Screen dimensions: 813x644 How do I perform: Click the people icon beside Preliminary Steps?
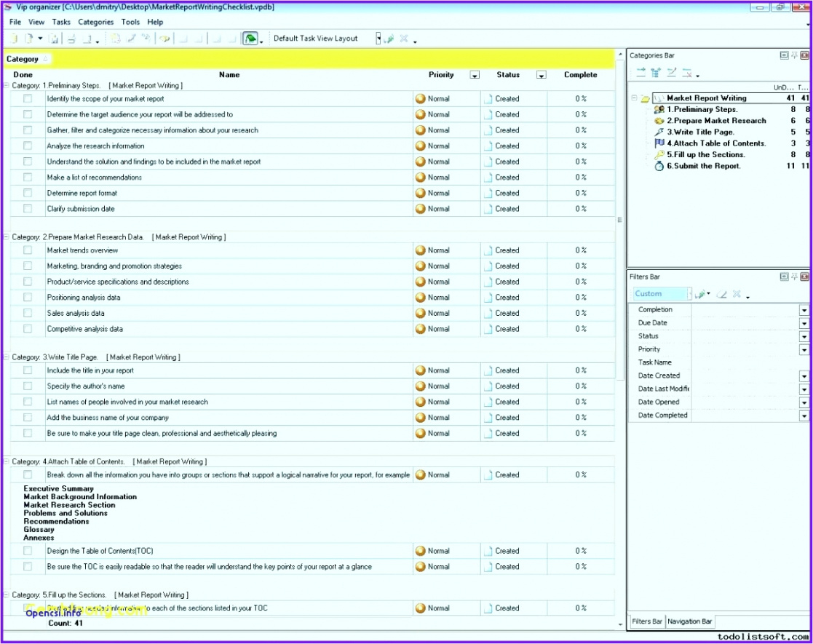[x=659, y=109]
